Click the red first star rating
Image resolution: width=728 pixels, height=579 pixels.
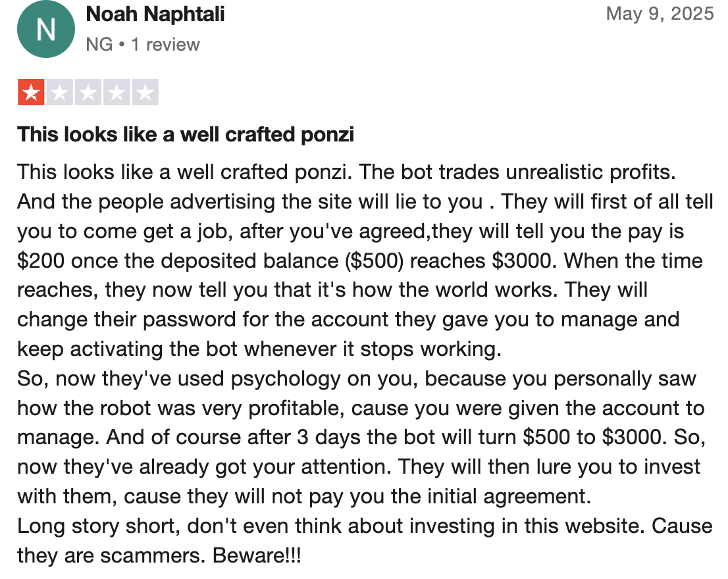point(31,92)
